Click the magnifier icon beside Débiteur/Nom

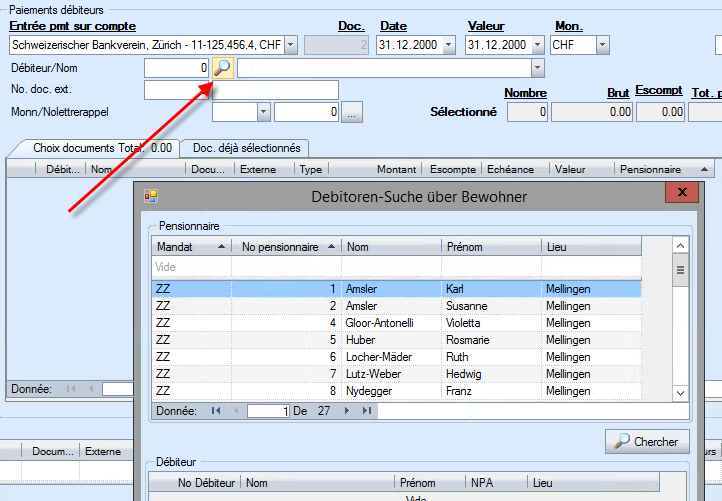point(222,68)
